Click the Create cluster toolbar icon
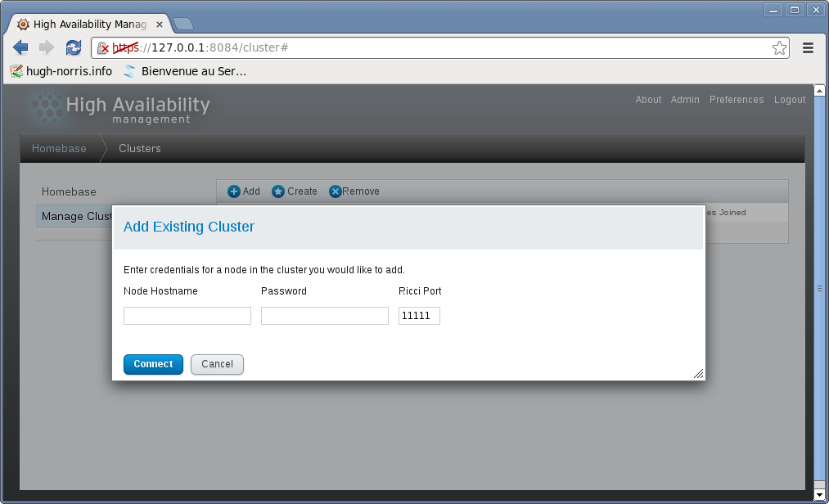 point(278,191)
